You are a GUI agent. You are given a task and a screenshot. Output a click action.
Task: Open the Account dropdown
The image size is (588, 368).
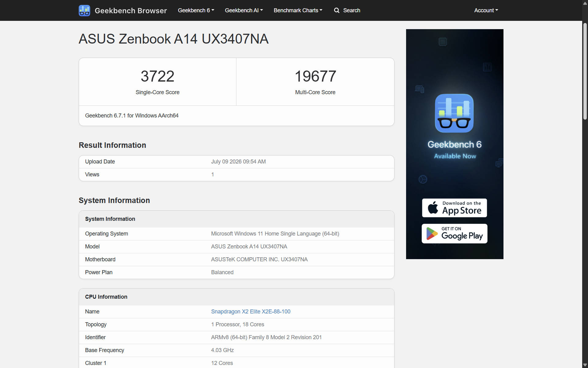click(x=486, y=10)
